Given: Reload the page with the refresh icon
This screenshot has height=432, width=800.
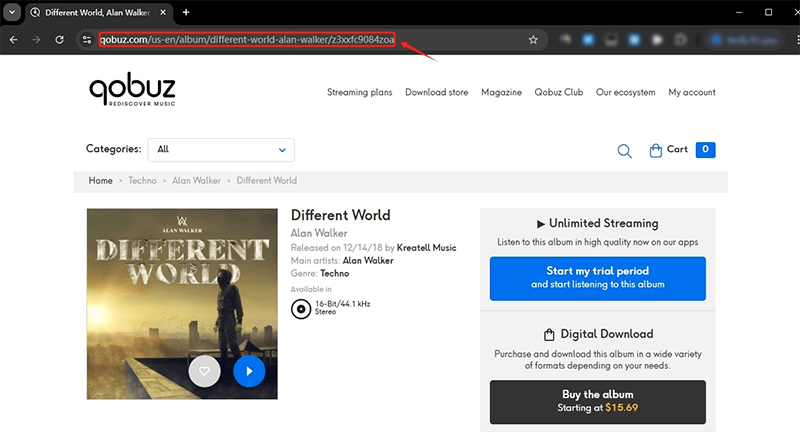Looking at the screenshot, I should point(59,39).
